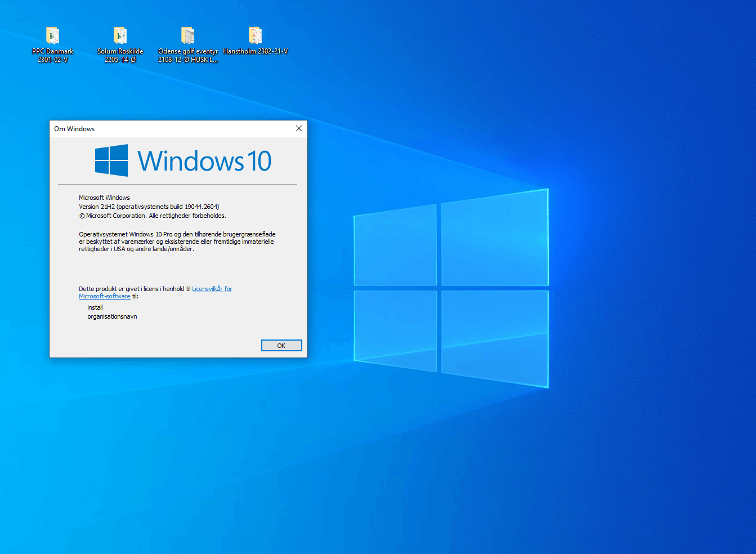Select the Hanstholm 2302-21-V folder icon

[x=255, y=36]
